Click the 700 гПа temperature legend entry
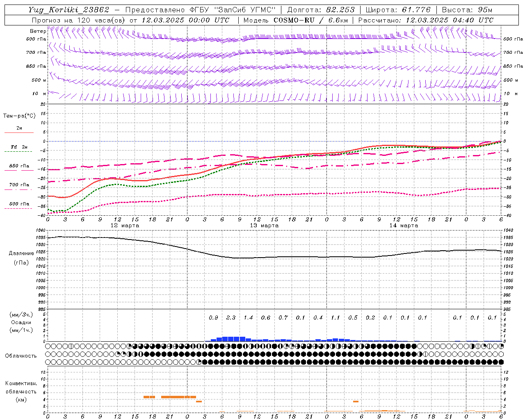Viewport: 525px width, 420px height. tap(19, 185)
